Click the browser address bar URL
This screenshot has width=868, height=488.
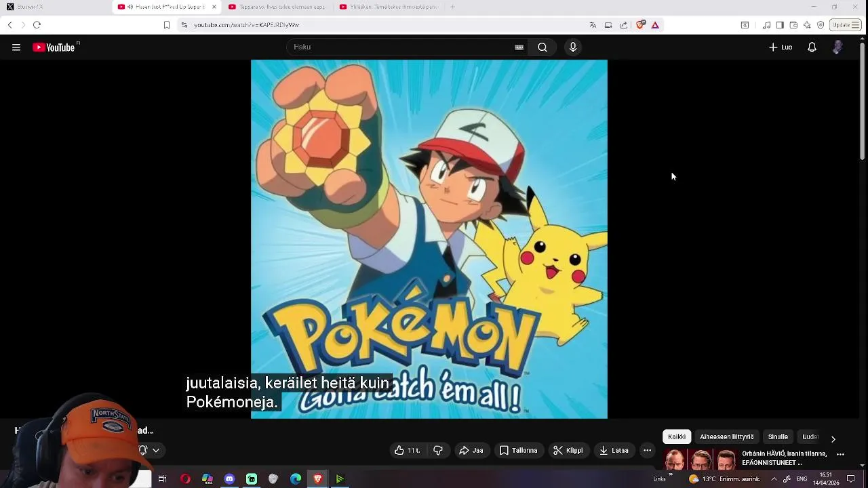point(247,25)
